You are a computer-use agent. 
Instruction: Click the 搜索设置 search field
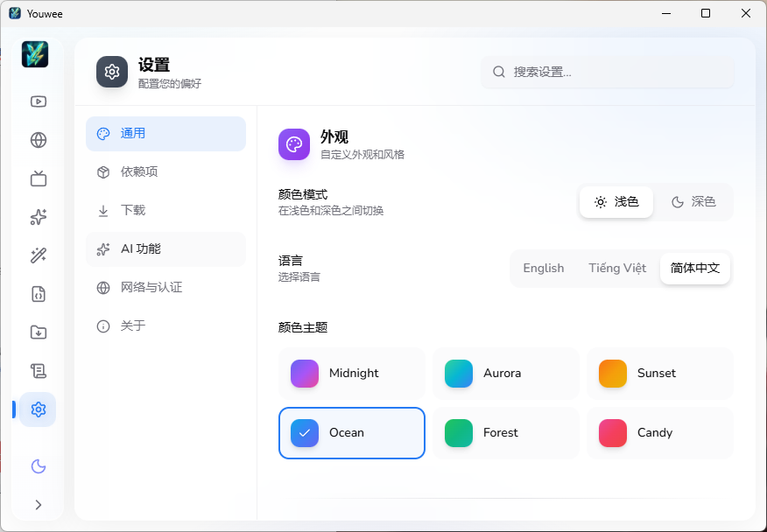[x=613, y=73]
